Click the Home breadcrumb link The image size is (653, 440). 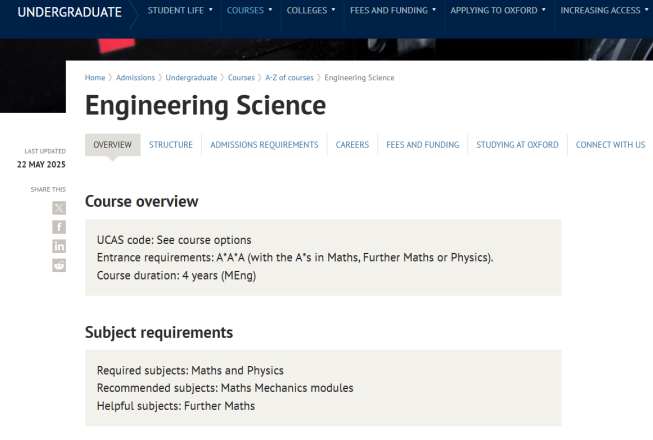(x=95, y=78)
